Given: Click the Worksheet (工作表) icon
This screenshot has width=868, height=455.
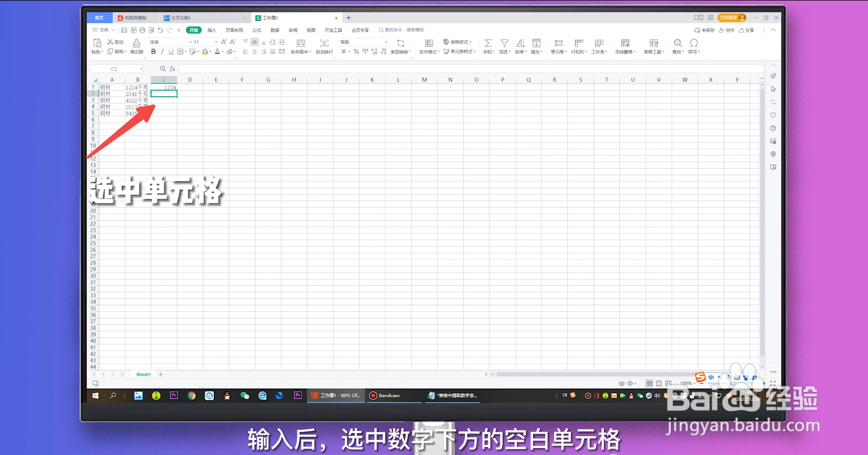Looking at the screenshot, I should [599, 43].
